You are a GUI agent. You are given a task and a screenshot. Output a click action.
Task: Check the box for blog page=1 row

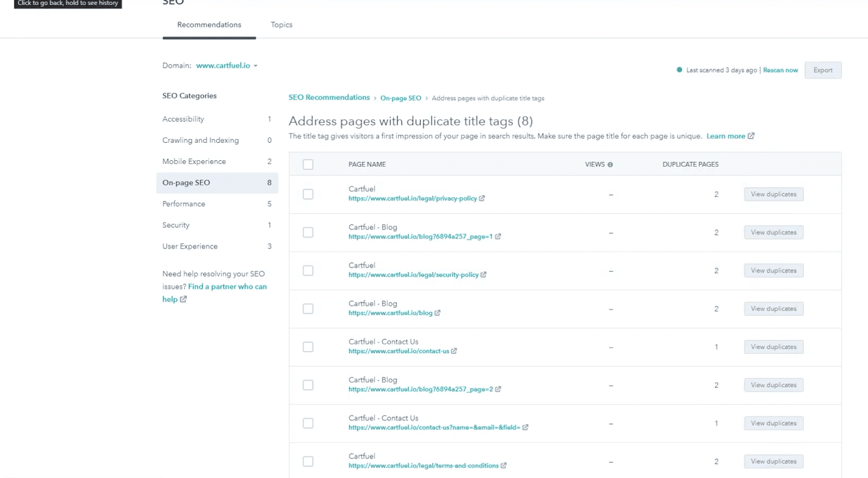(x=308, y=232)
